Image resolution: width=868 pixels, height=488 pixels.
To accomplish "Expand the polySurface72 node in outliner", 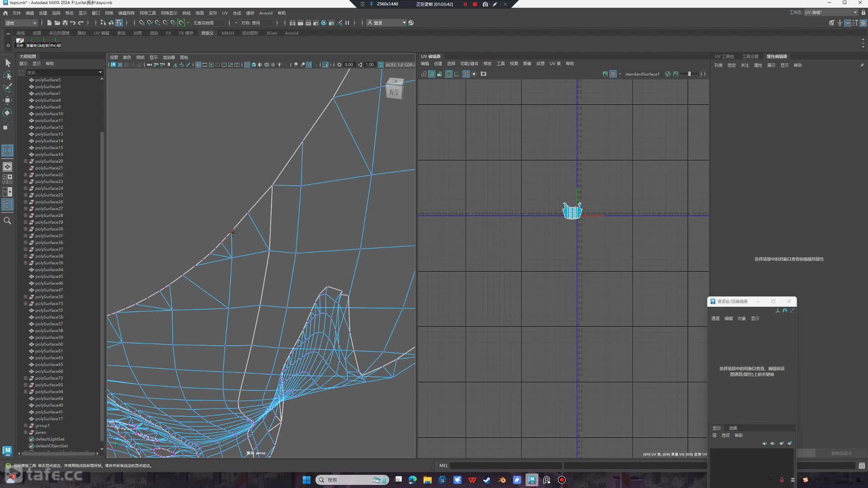I will click(26, 378).
